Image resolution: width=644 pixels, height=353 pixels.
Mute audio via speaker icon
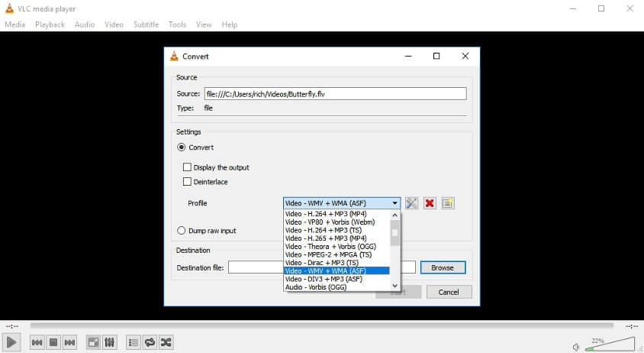(576, 347)
